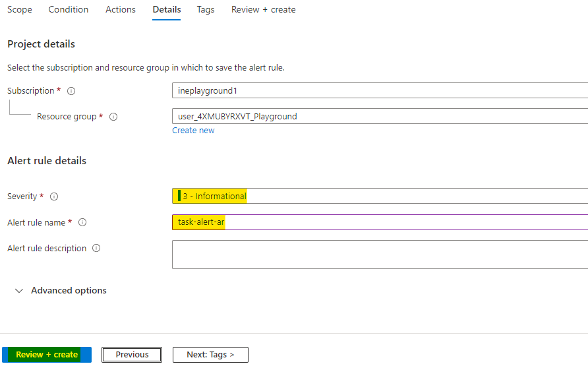Go to the Tags tab
Viewport: 588px width, 366px height.
click(x=206, y=10)
